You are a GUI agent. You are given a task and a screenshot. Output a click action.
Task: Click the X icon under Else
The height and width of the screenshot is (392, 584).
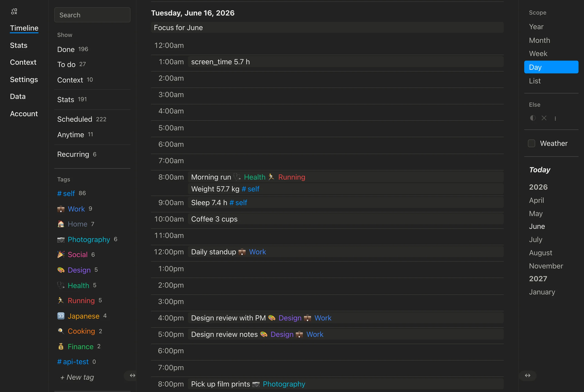tap(544, 118)
